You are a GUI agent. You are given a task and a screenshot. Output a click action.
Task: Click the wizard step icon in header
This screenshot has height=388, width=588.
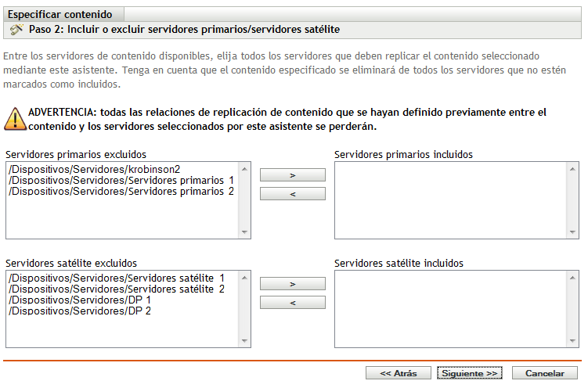(x=16, y=31)
